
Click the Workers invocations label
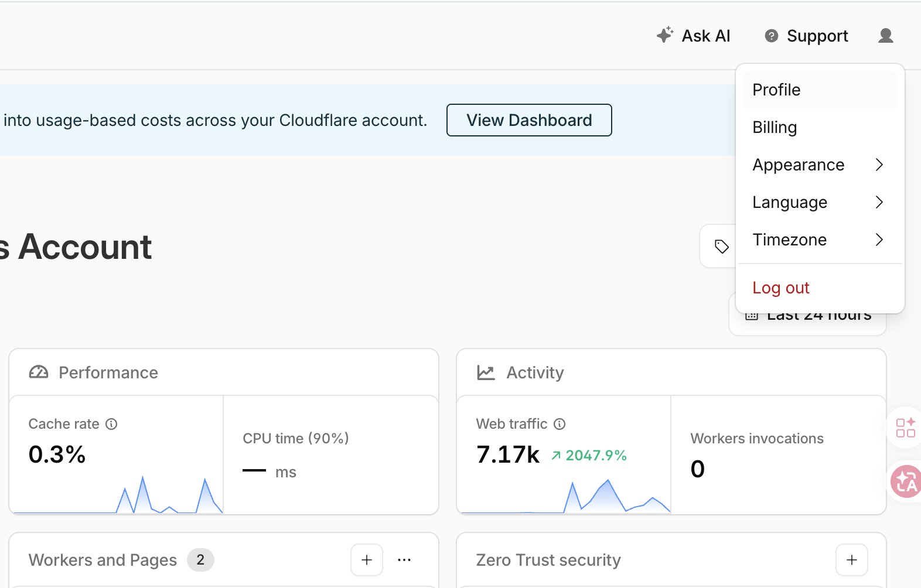tap(757, 438)
